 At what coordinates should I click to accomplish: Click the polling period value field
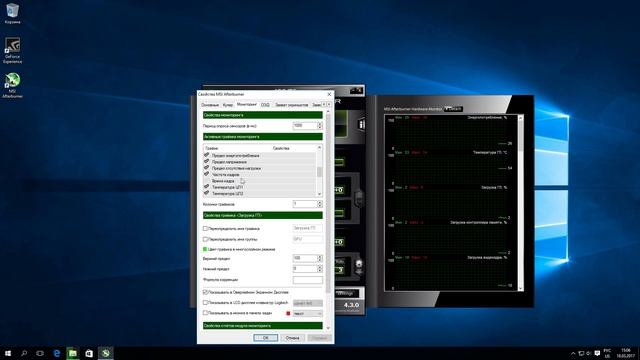[305, 126]
